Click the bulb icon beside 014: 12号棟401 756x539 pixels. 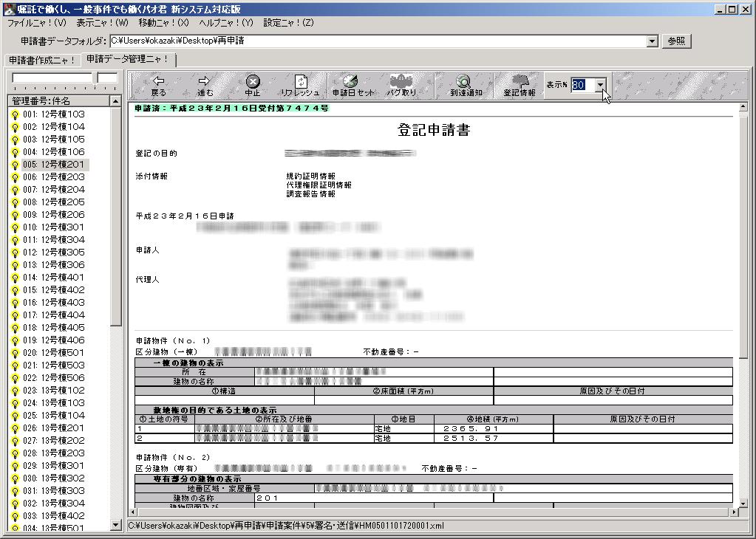click(x=15, y=278)
